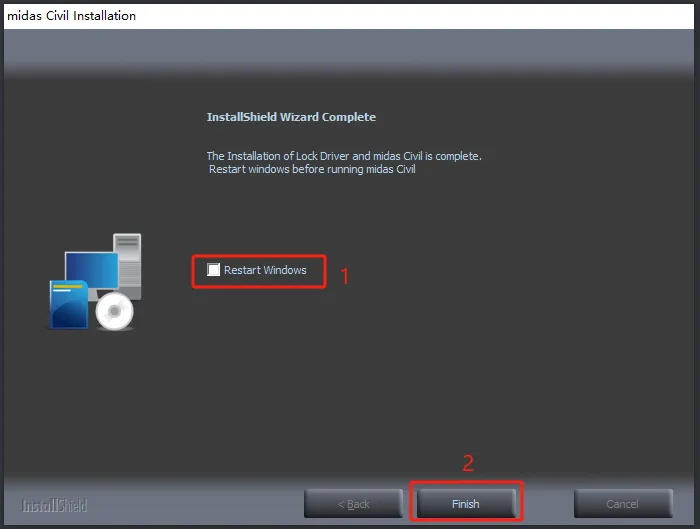Click the 'Installation of Lock Driver' message line
The width and height of the screenshot is (700, 529).
tap(344, 156)
